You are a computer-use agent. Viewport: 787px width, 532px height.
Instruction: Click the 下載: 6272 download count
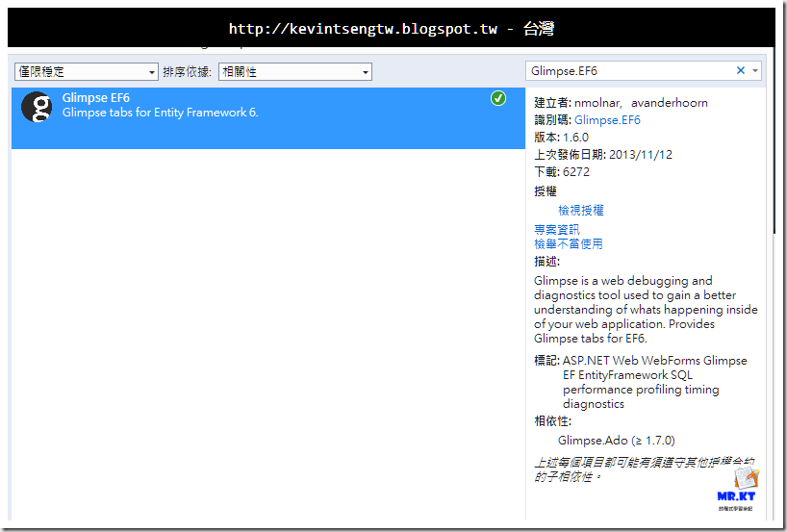[562, 171]
